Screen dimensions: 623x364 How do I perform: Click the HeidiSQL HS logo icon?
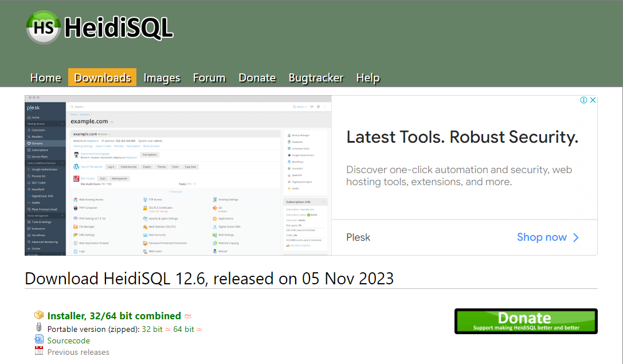[x=44, y=28]
